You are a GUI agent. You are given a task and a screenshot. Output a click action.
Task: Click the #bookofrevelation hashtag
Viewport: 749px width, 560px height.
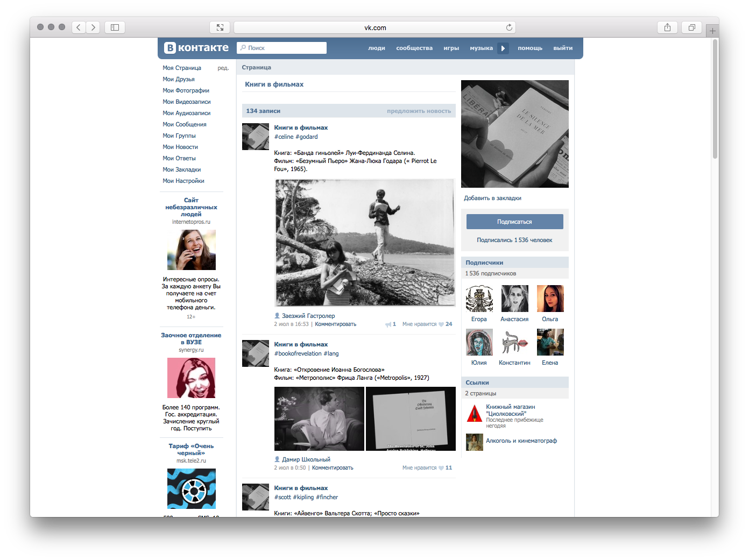coord(298,353)
